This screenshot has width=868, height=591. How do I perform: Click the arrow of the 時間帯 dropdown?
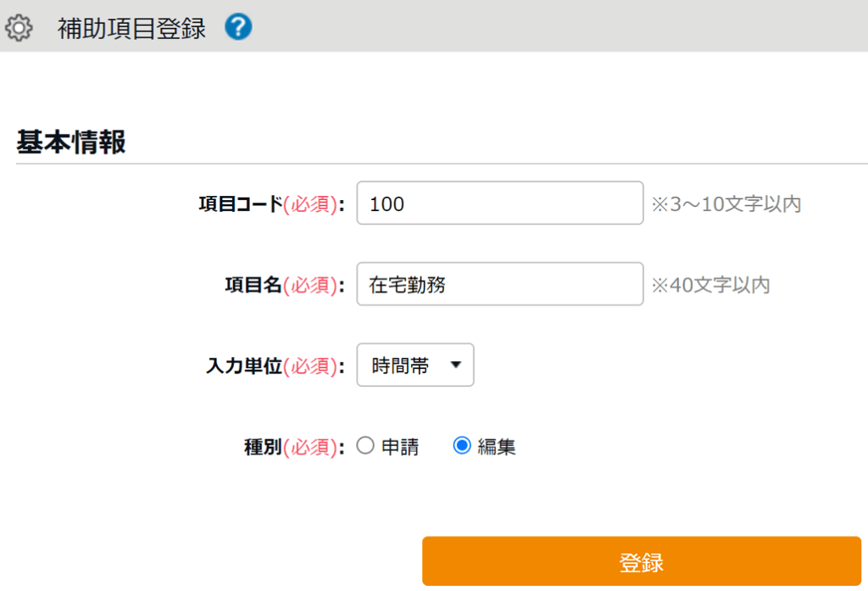pyautogui.click(x=455, y=365)
